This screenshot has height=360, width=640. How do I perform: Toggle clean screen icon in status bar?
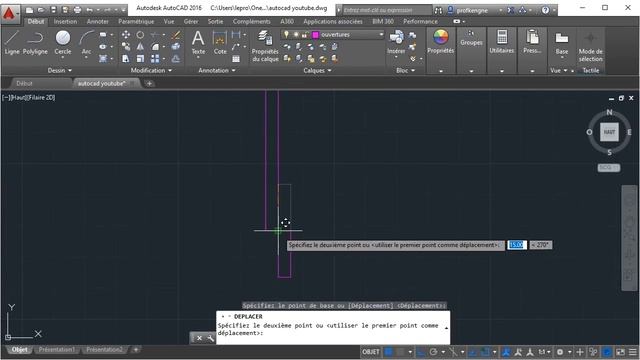(x=620, y=352)
